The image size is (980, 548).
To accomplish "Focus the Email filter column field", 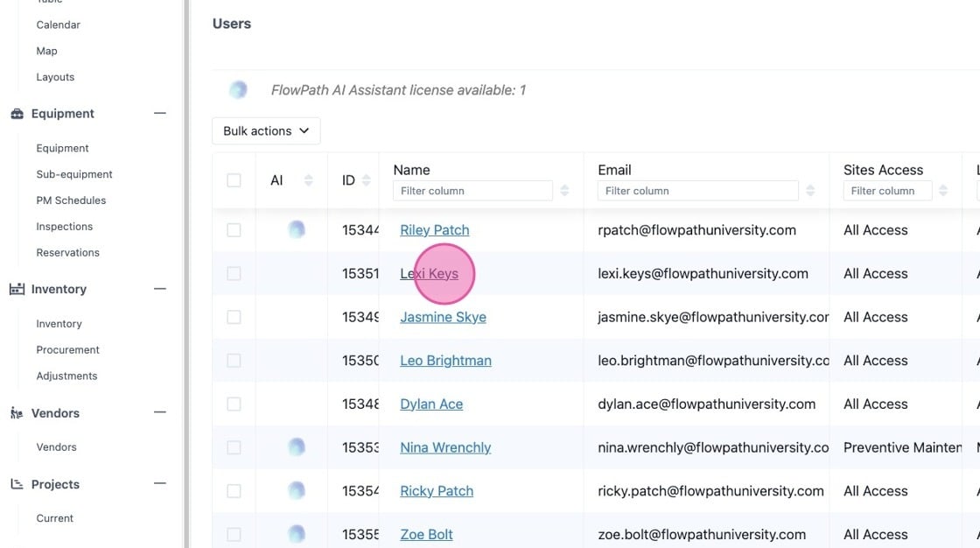I will tap(697, 191).
